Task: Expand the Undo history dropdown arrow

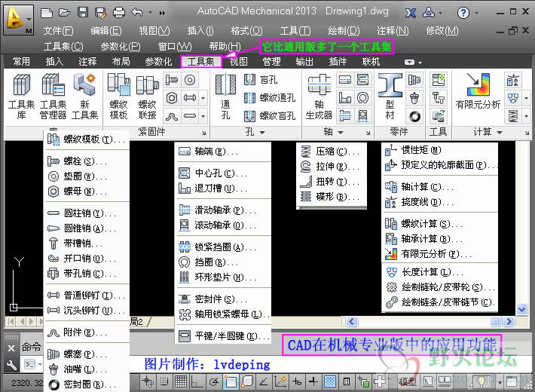Action: [150, 13]
